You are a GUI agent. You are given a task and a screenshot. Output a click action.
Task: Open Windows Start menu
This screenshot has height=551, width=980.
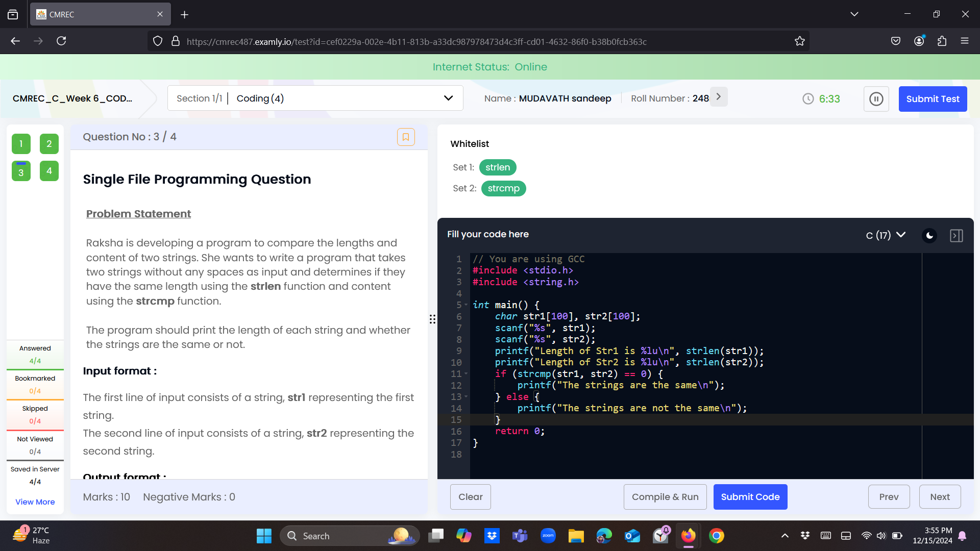click(x=264, y=536)
